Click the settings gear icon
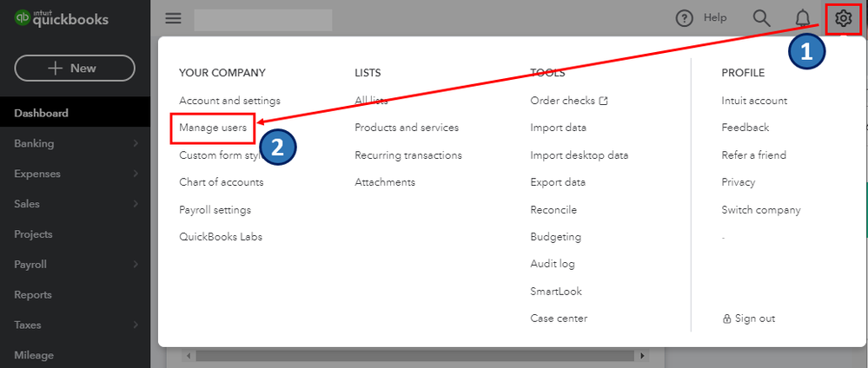Screen dimensions: 868x368 point(842,18)
